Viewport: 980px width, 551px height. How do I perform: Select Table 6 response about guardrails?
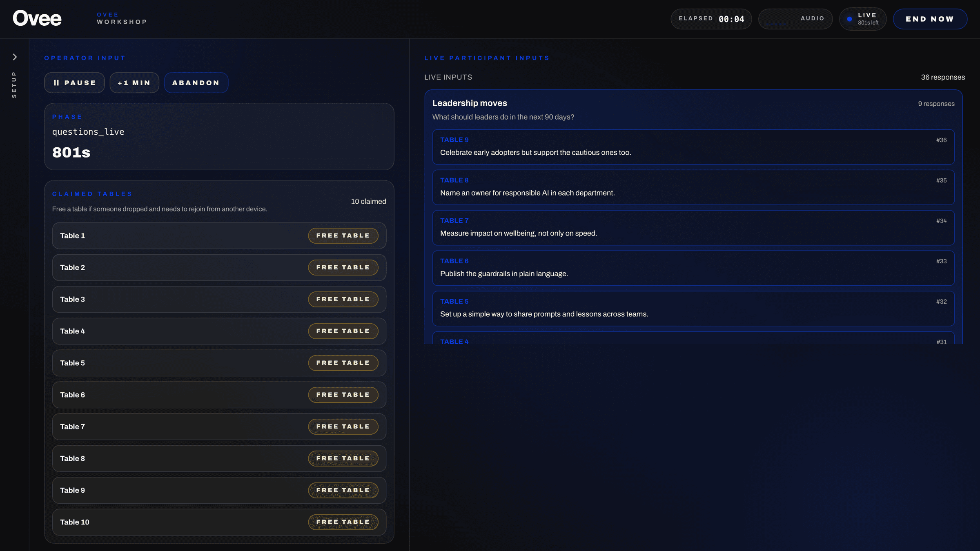coord(693,268)
